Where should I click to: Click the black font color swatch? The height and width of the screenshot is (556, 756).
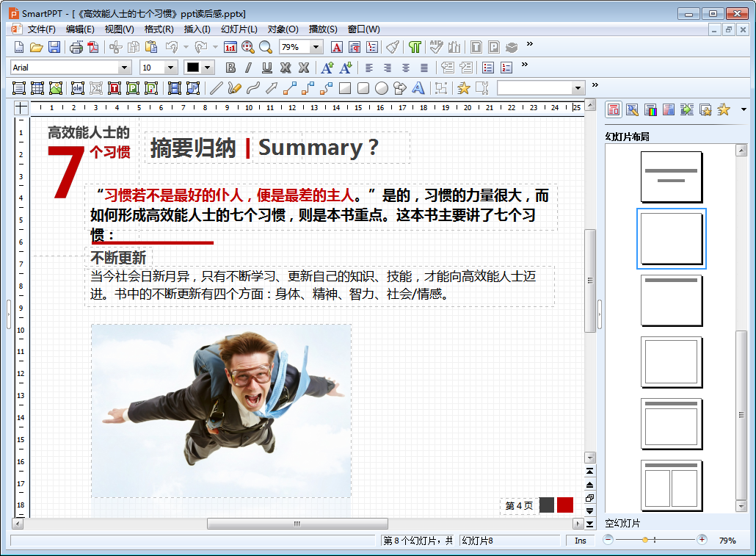coord(193,68)
